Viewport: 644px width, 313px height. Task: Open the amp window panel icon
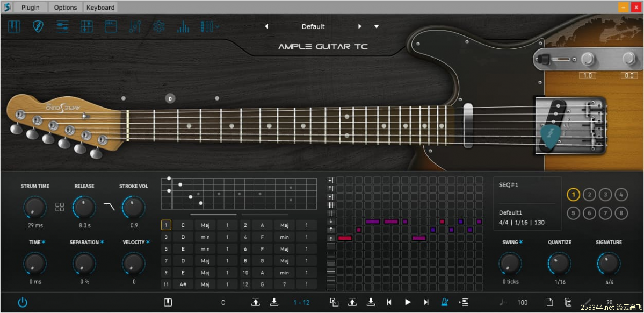pyautogui.click(x=111, y=27)
